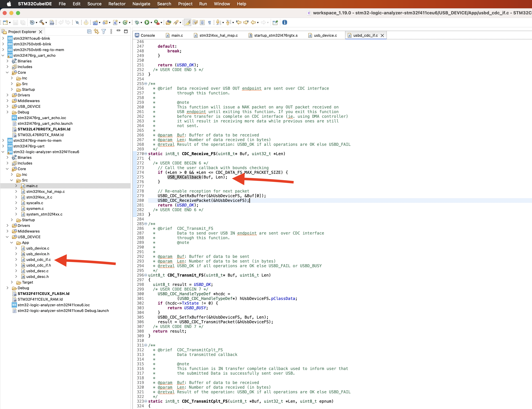Click CDC_Transmit_FS function name line 296
This screenshot has height=409, width=532.
coord(185,275)
